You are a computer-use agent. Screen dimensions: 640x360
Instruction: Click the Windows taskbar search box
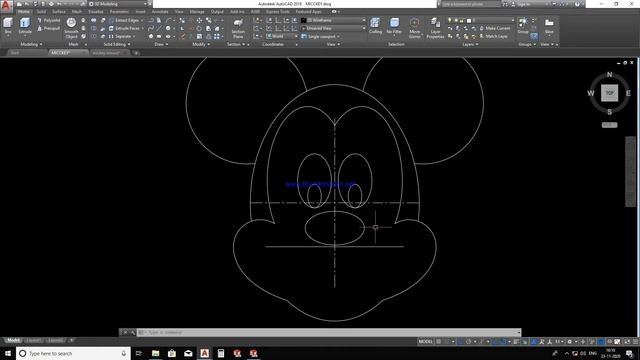(73, 353)
